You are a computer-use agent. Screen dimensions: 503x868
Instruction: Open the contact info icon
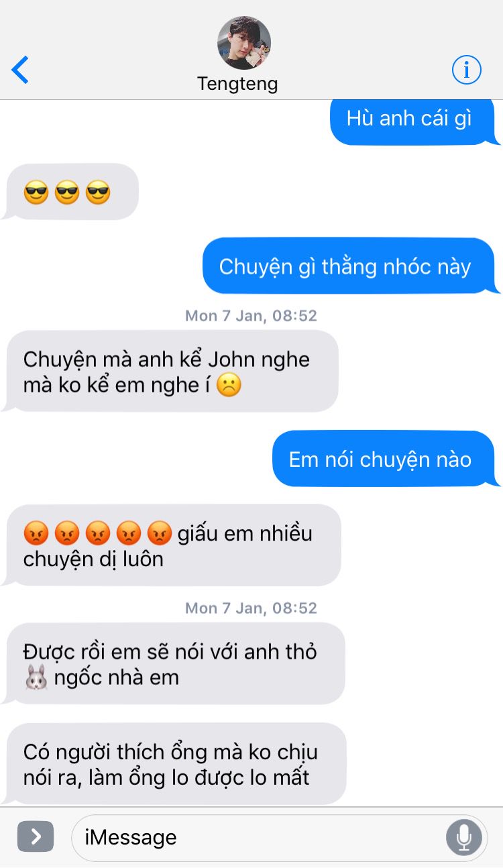tap(467, 69)
